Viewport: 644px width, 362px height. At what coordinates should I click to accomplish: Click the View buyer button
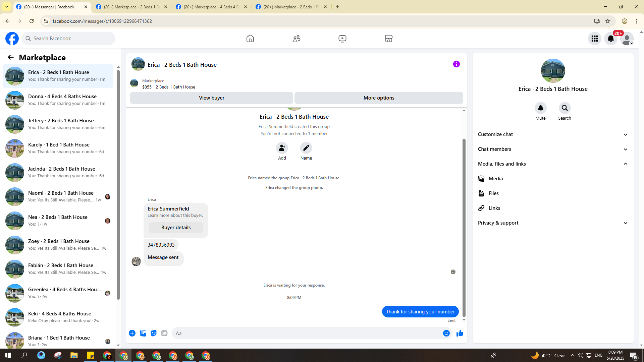point(211,98)
